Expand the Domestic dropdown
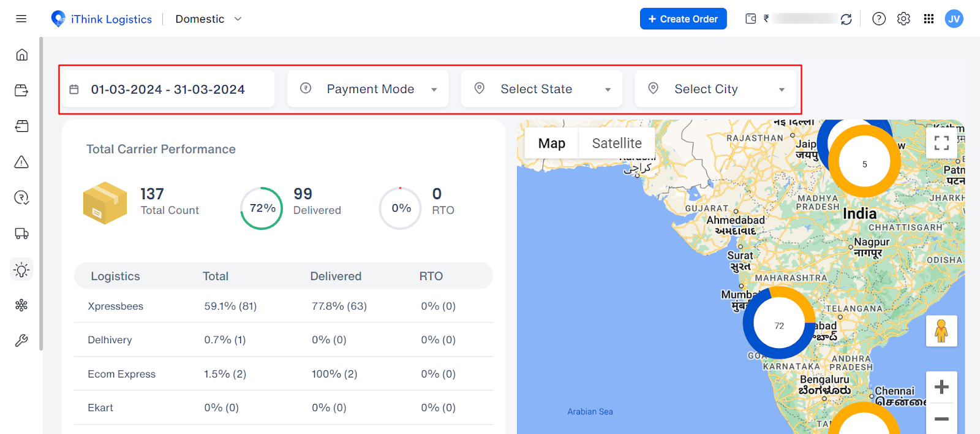This screenshot has height=434, width=980. point(209,19)
